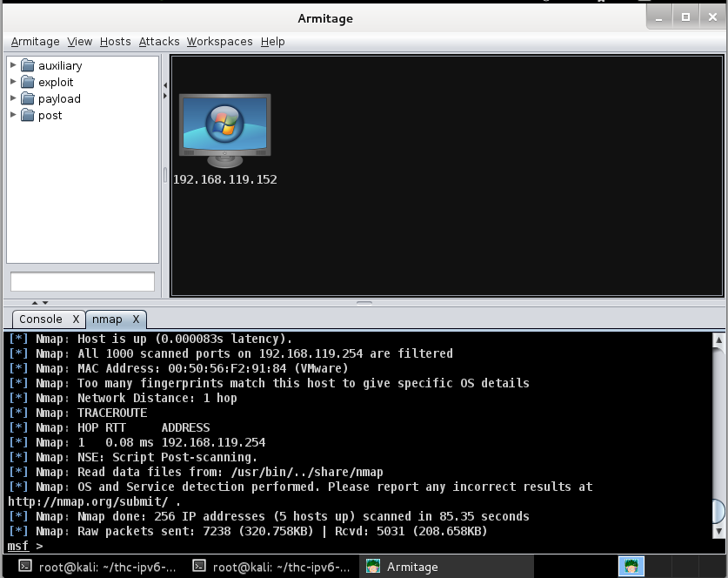Screen dimensions: 728x578
Task: Select the 192.168.119.152 Windows host icon
Action: (x=224, y=131)
